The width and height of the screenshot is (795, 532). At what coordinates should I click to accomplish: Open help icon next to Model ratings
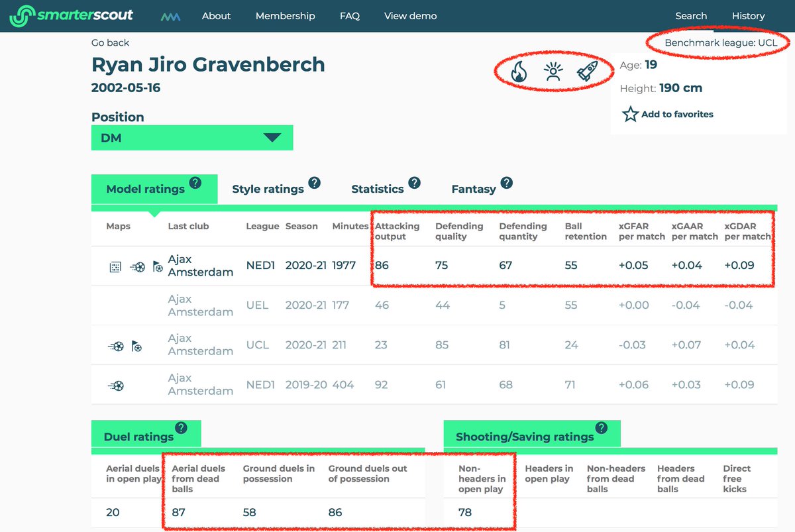point(195,183)
